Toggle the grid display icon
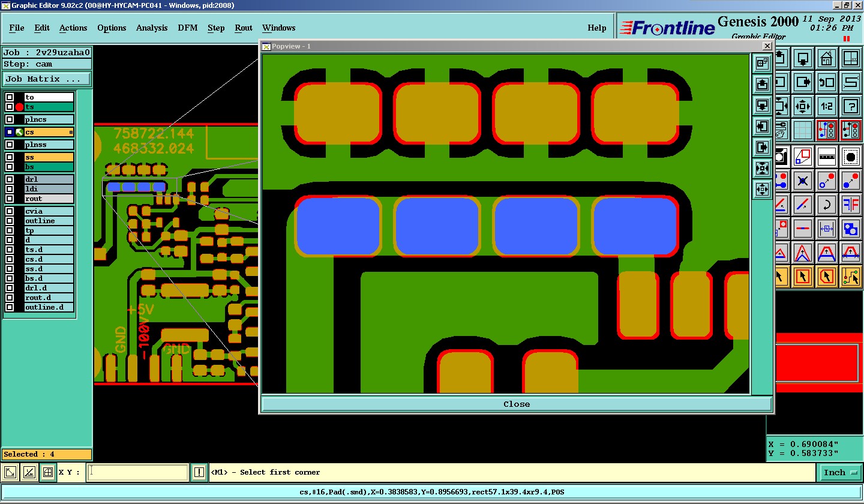The height and width of the screenshot is (504, 864). (803, 130)
